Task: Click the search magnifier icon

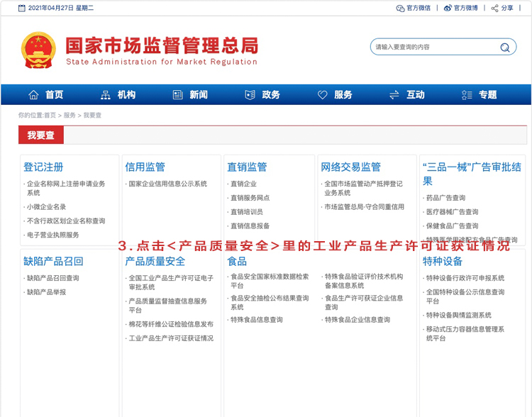Action: tap(504, 48)
